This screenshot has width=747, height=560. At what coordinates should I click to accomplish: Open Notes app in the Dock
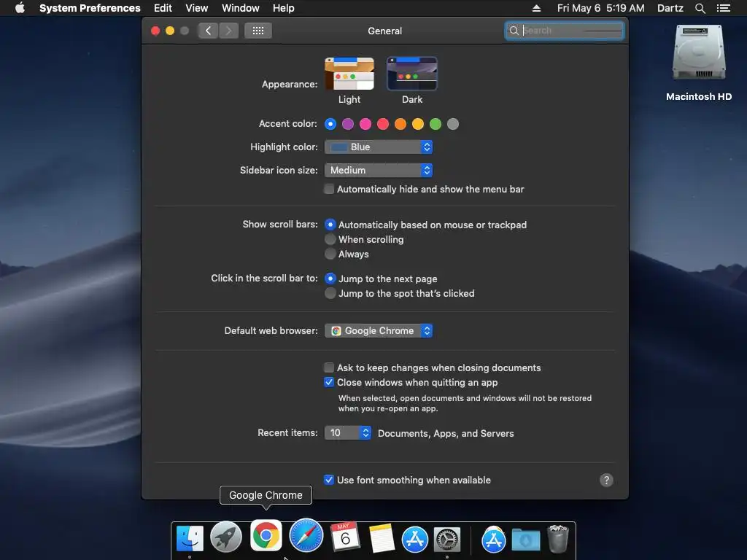point(382,538)
